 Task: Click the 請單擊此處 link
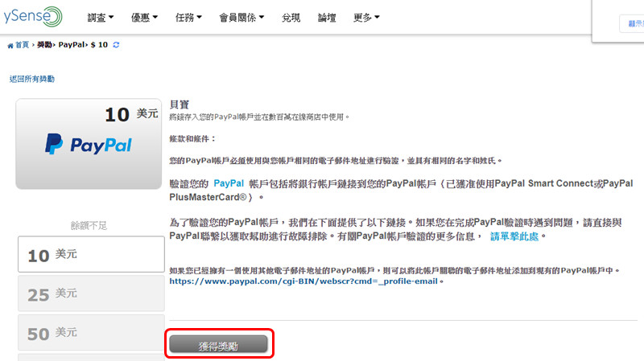pyautogui.click(x=514, y=236)
